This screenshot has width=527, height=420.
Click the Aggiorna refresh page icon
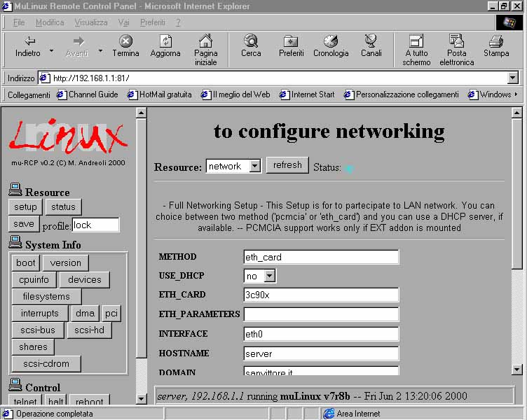(165, 41)
